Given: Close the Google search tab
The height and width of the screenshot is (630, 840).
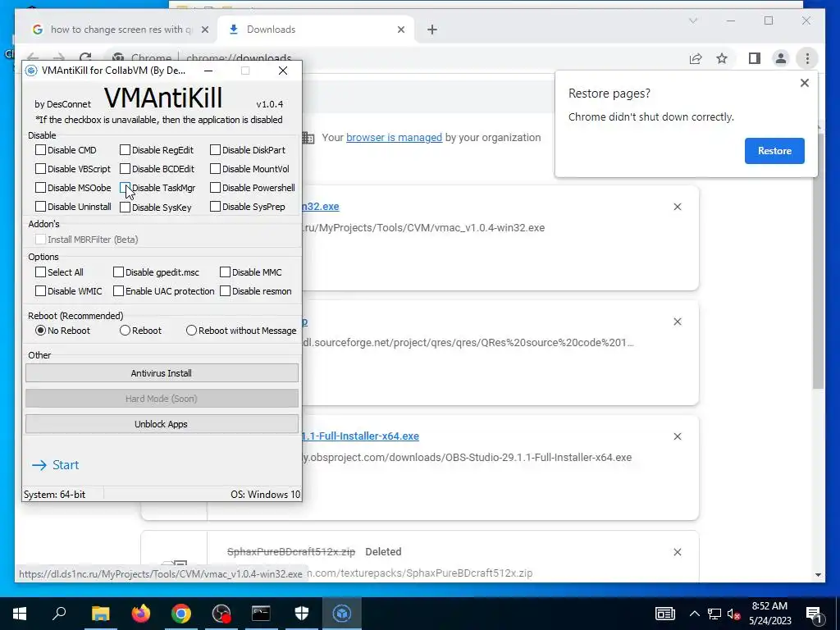Looking at the screenshot, I should [x=204, y=30].
